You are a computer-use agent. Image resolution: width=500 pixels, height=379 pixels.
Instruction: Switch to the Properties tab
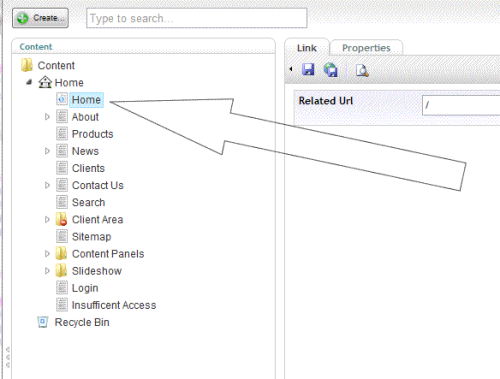tap(366, 48)
